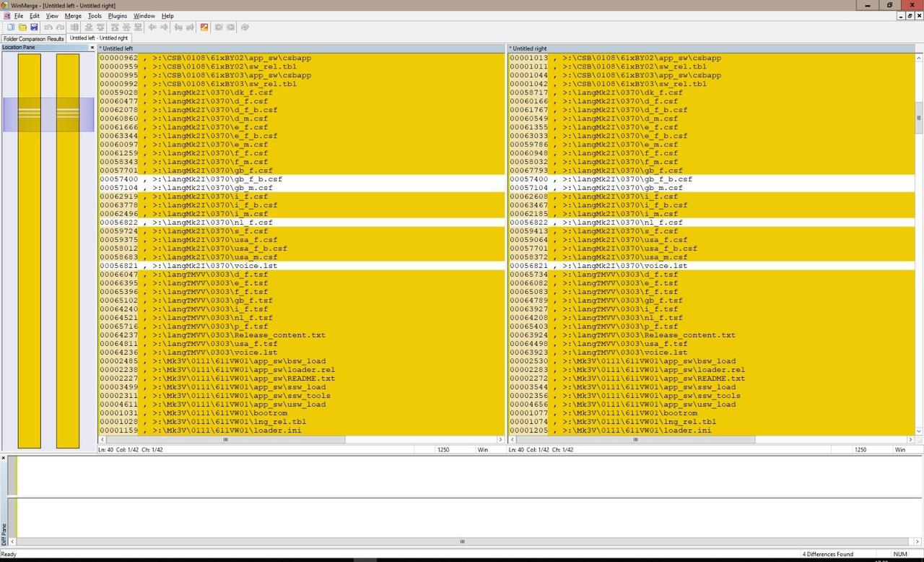Image resolution: width=924 pixels, height=562 pixels.
Task: Click the vertical scrollbar down arrow
Action: 919,431
